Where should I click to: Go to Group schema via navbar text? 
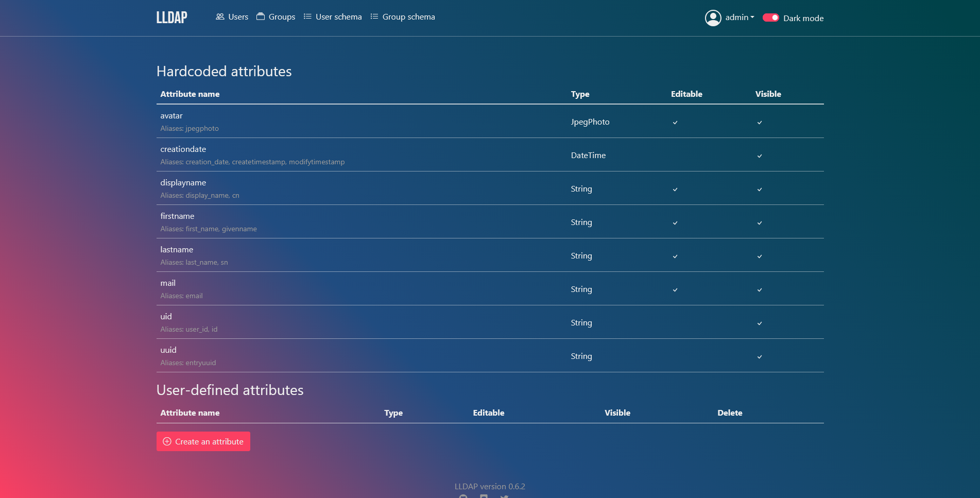(x=408, y=17)
